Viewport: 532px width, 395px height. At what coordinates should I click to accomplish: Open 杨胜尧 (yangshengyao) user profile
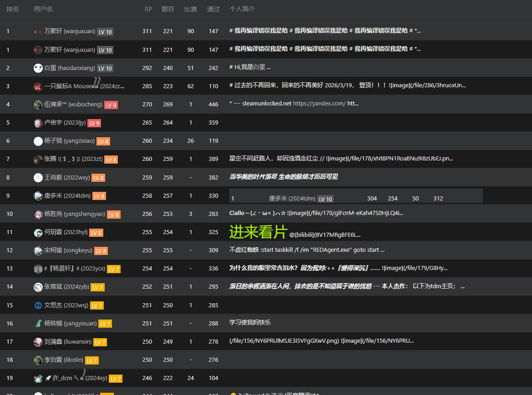click(75, 214)
